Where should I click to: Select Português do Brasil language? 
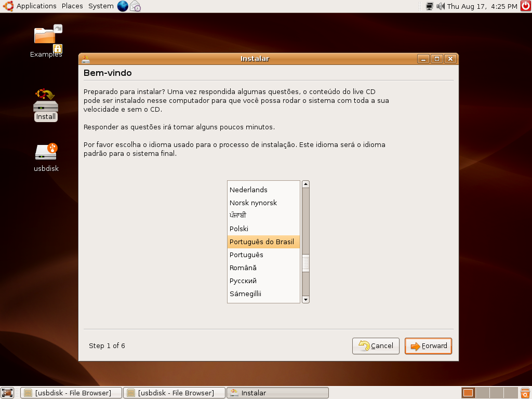click(x=263, y=242)
